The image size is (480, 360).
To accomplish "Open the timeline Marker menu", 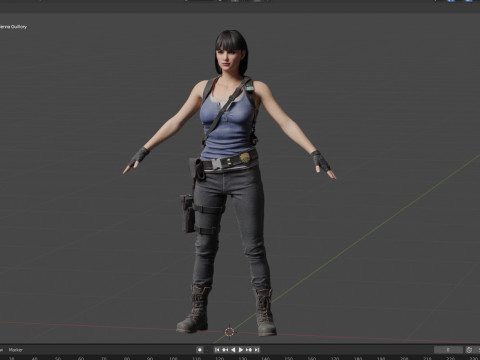I will (x=15, y=350).
